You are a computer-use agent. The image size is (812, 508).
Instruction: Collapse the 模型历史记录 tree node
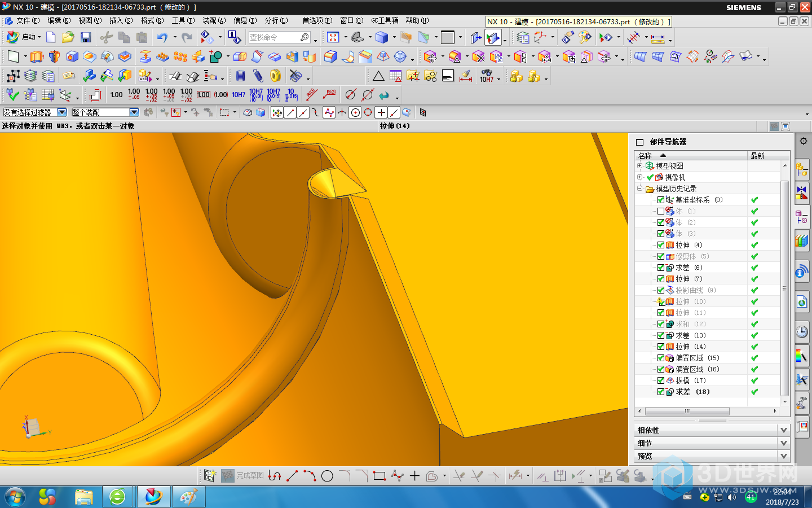pyautogui.click(x=639, y=189)
